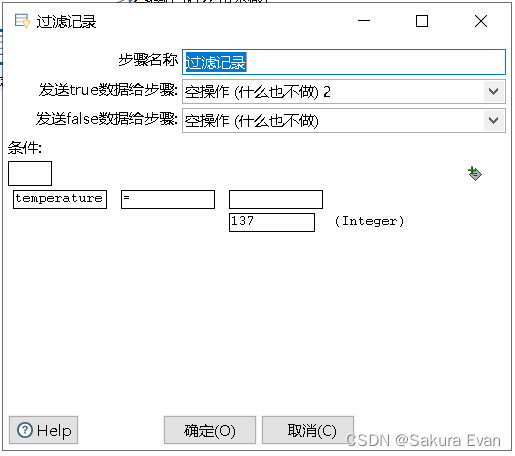Click the Help question mark button
Screen dimensions: 515x456
[x=43, y=430]
